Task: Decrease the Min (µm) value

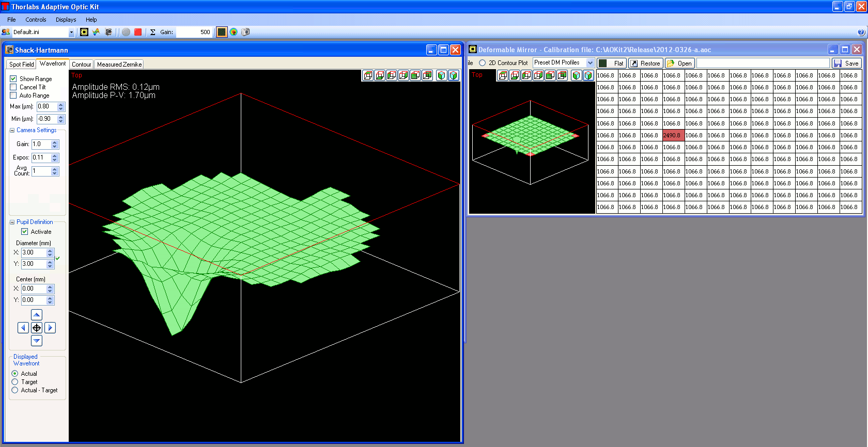Action: [x=61, y=121]
